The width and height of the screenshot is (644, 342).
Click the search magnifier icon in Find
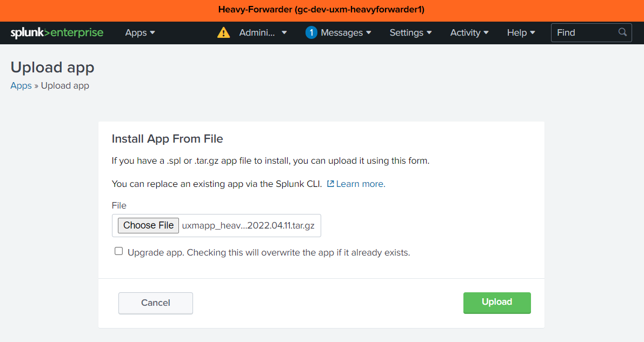[x=623, y=32]
